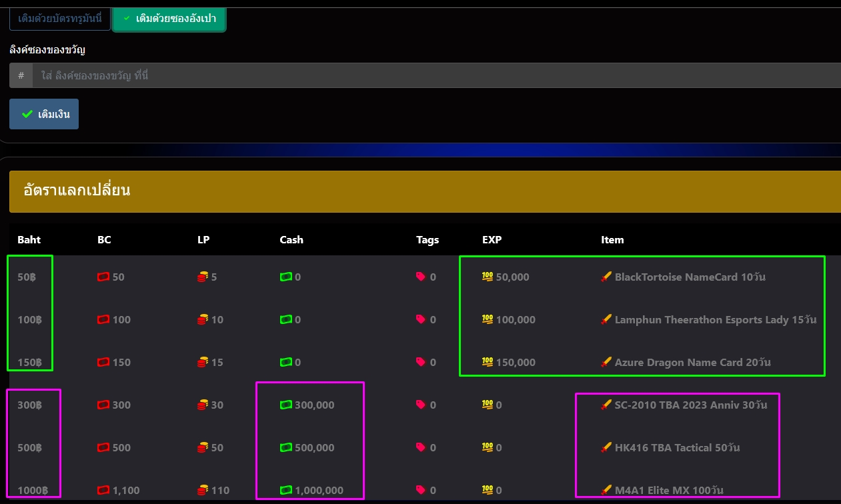Viewport: 841px width, 504px height.
Task: Click the LP coins icon beside 10
Action: point(203,319)
